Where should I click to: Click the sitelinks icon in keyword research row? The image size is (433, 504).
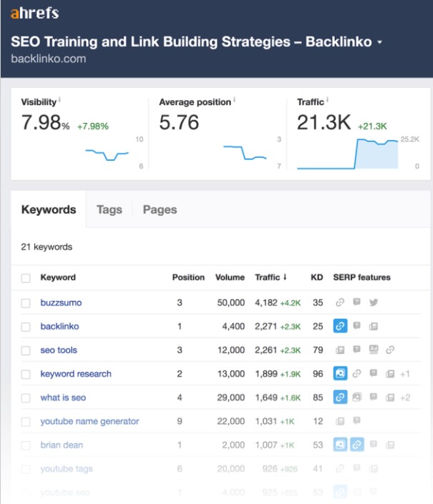tap(356, 373)
